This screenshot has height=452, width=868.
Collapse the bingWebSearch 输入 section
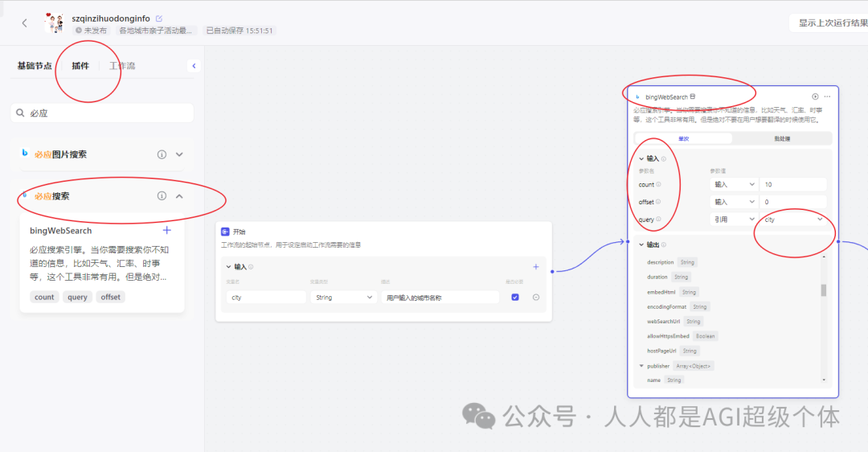[641, 158]
